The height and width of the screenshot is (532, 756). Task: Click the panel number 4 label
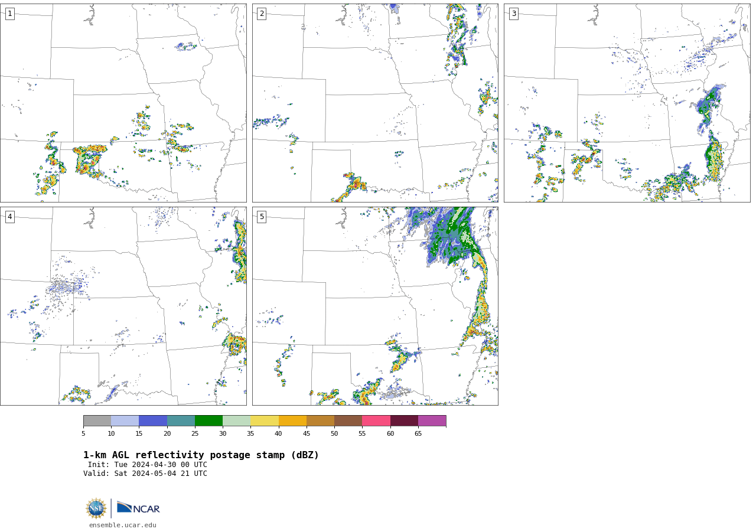[x=9, y=217]
